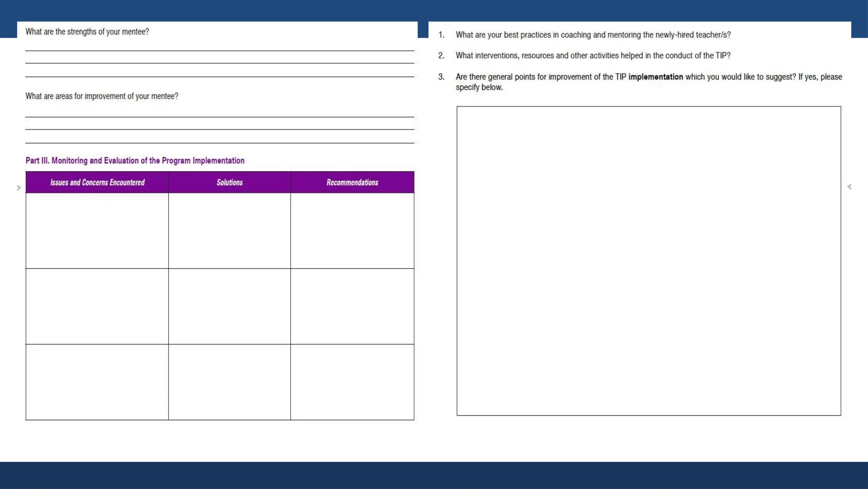Select the 'Recommendations' column header

[x=352, y=182]
